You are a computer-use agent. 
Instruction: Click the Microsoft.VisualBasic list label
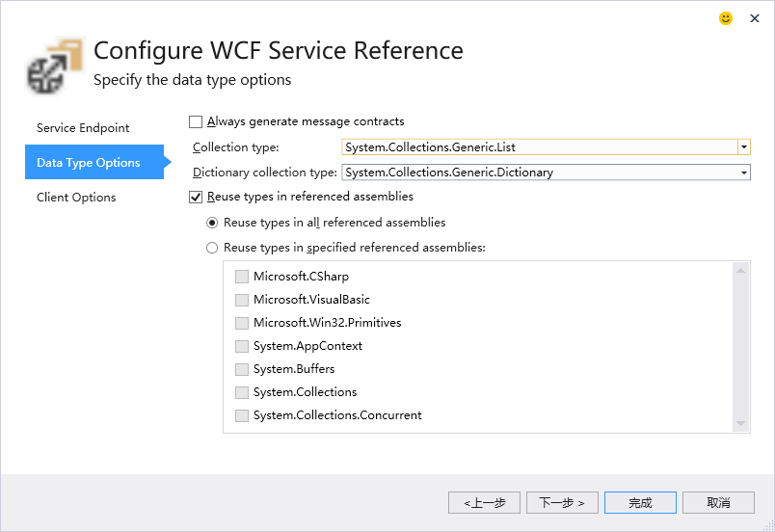coord(311,300)
